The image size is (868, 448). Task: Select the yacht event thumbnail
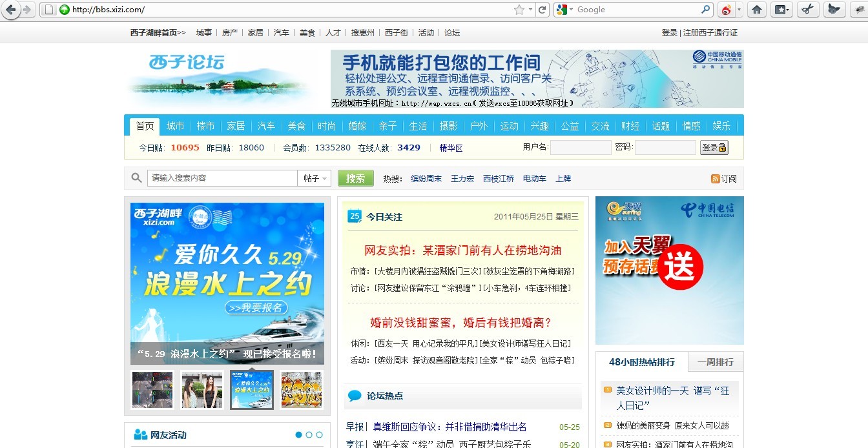click(x=252, y=390)
